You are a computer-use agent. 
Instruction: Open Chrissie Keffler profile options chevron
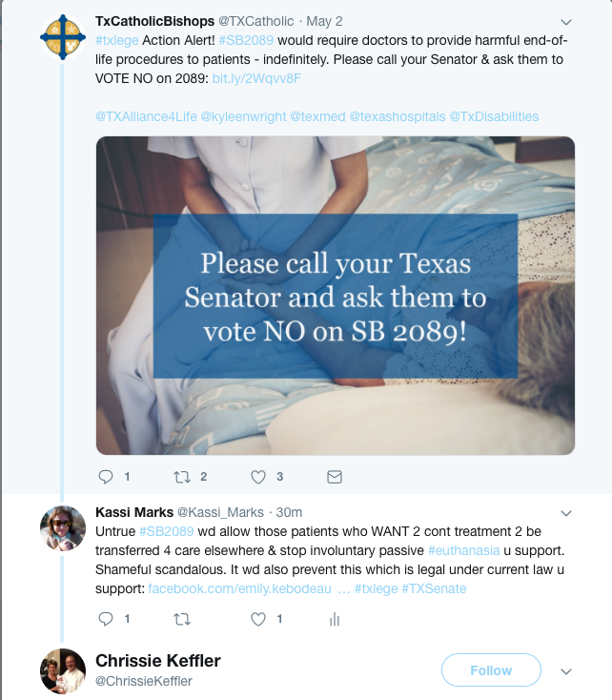pyautogui.click(x=566, y=670)
